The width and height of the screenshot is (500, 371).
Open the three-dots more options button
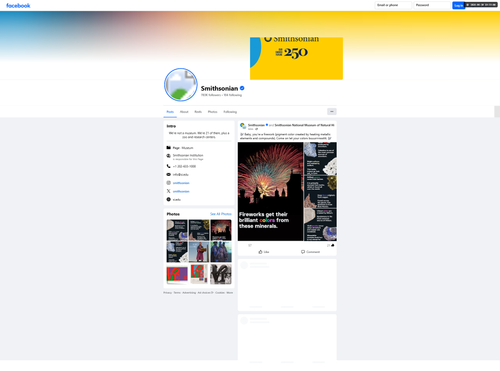coord(332,111)
